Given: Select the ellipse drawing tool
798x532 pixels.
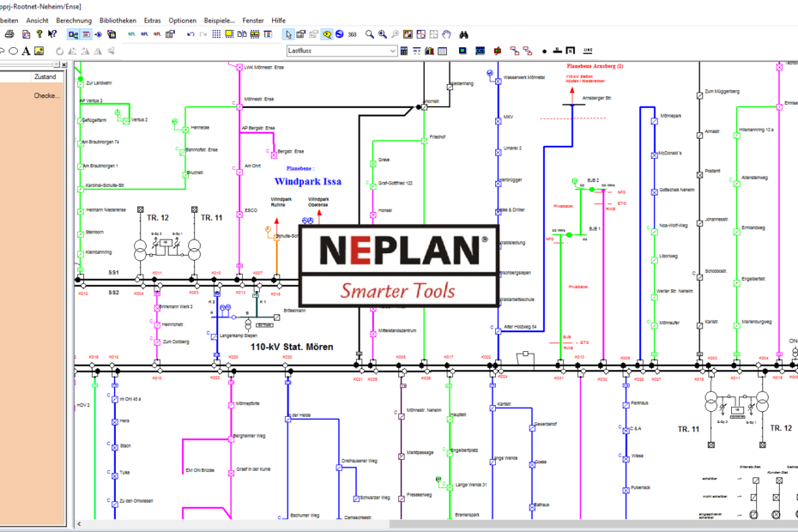Looking at the screenshot, I should [13, 51].
